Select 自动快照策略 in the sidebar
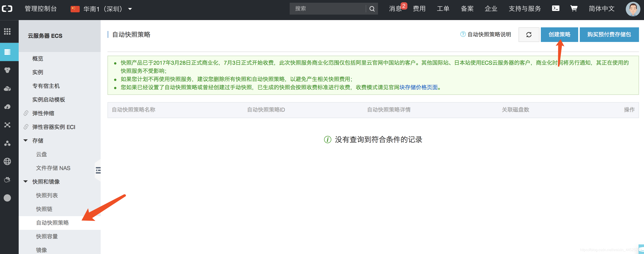Screen dimensions: 644x254 coord(59,223)
